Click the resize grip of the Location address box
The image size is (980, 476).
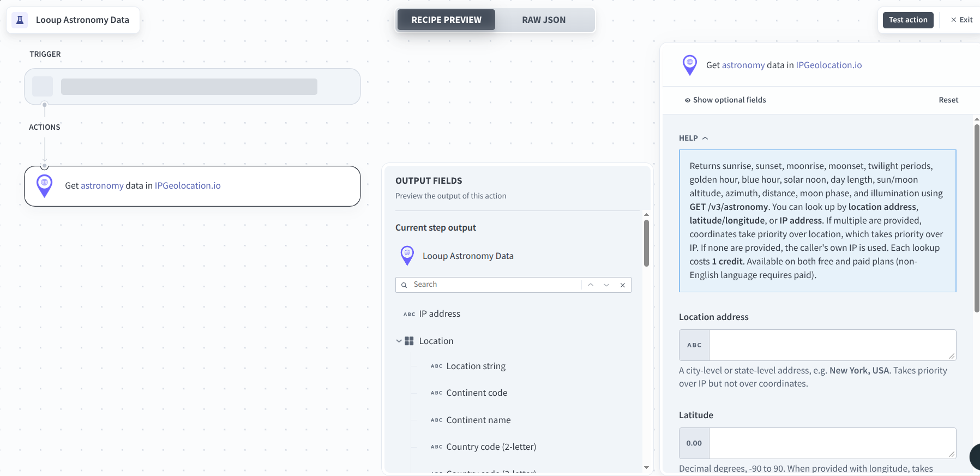pyautogui.click(x=952, y=356)
